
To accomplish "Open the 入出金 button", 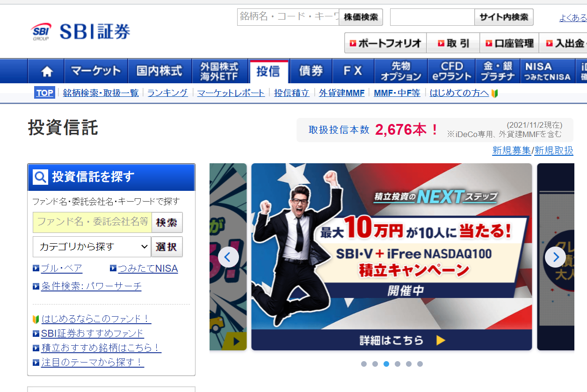I will (x=564, y=43).
